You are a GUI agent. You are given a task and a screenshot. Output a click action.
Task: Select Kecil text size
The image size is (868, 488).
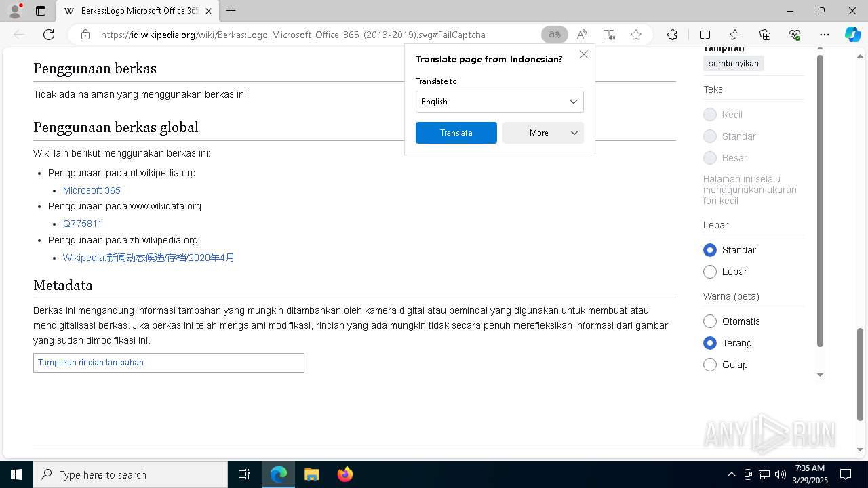coord(710,115)
